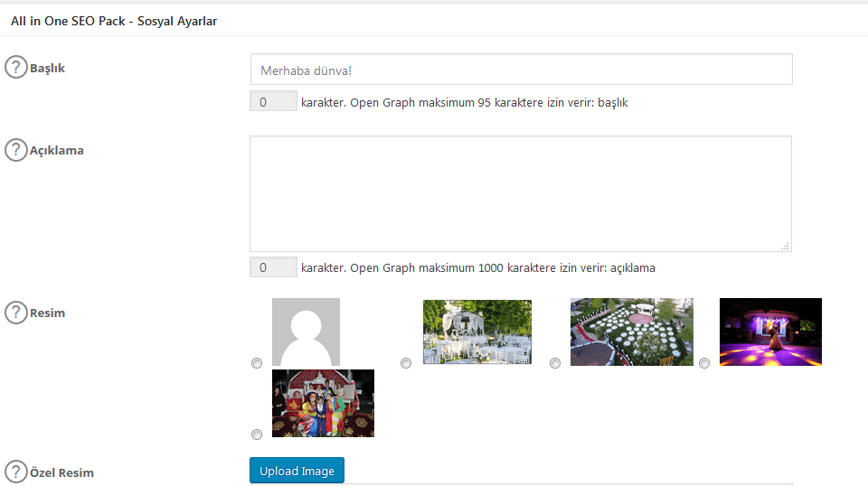
Task: Show help for the Resim field
Action: point(16,313)
